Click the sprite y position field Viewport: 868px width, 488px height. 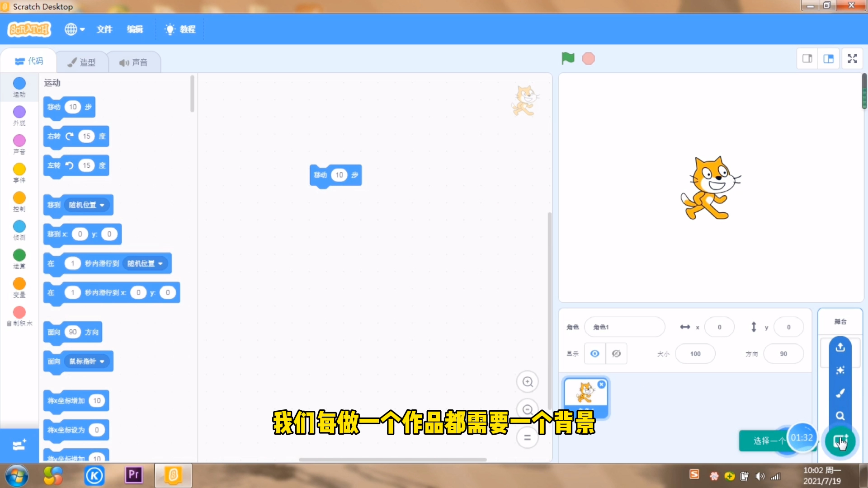click(788, 327)
